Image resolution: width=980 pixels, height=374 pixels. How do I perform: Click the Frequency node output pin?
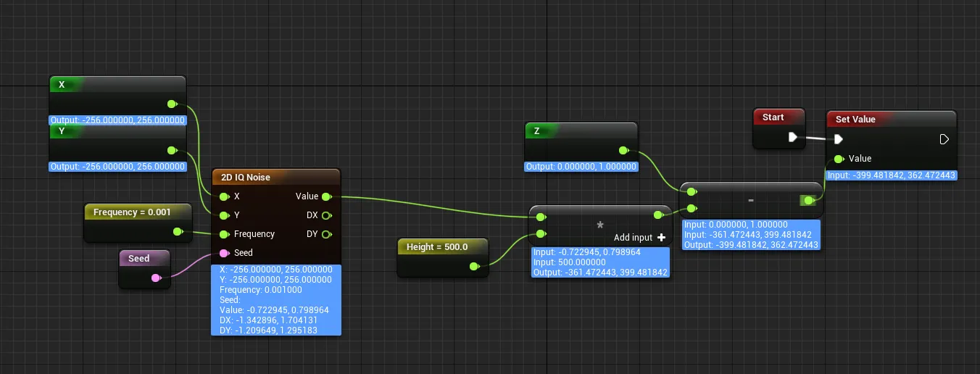click(x=178, y=231)
